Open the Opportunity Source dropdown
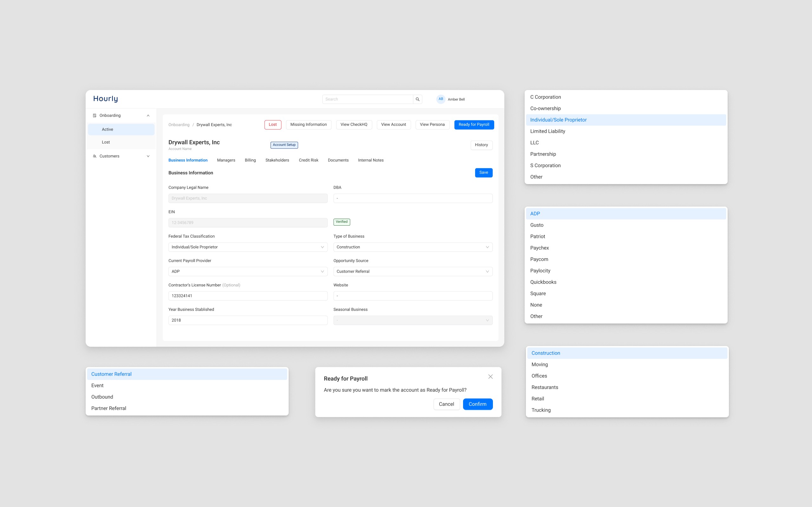812x507 pixels. click(412, 272)
